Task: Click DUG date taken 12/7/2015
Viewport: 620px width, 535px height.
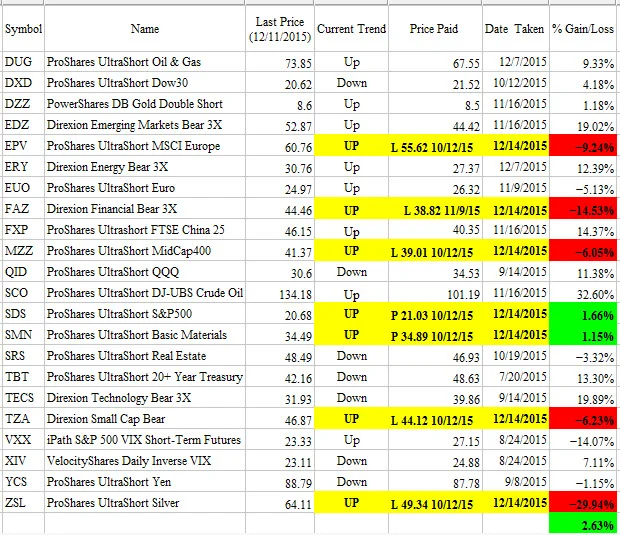Action: 516,62
